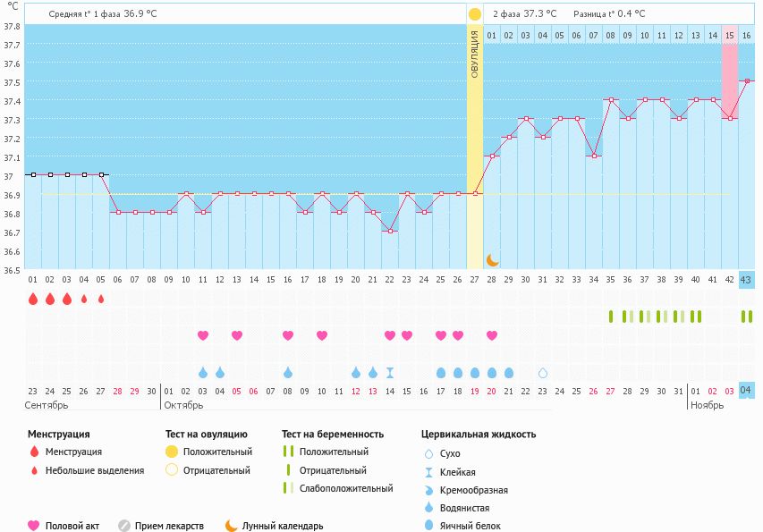Click the highlighted date 04 in November
The width and height of the screenshot is (763, 532).
click(x=747, y=390)
